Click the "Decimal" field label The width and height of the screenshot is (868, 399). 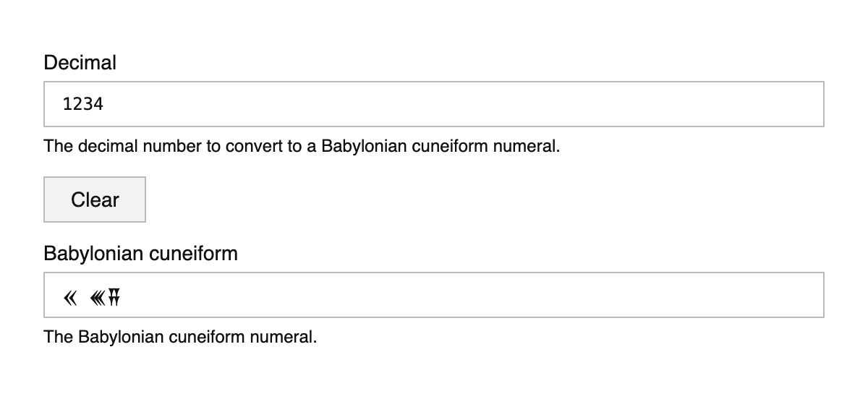pos(80,63)
